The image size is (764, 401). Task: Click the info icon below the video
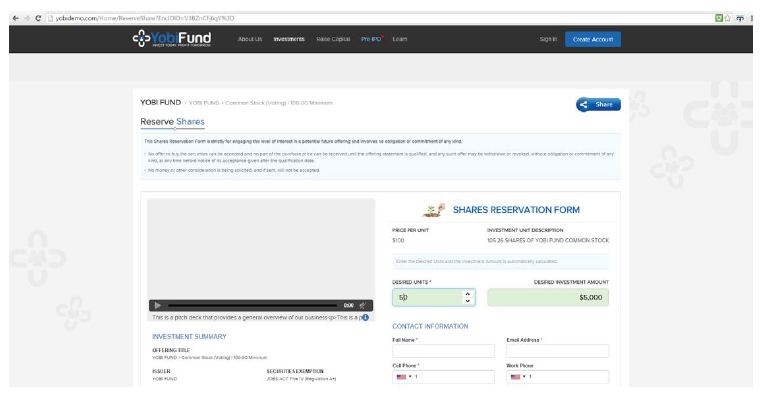point(365,317)
